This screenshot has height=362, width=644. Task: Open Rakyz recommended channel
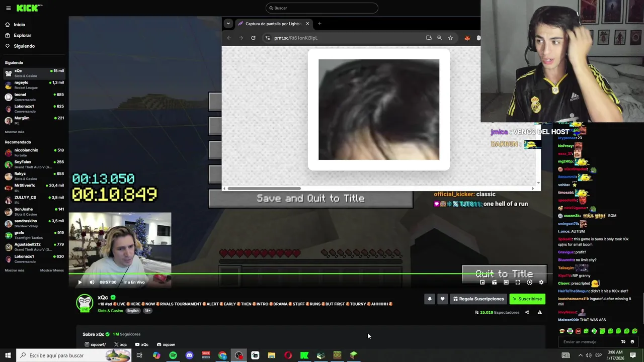click(x=34, y=176)
